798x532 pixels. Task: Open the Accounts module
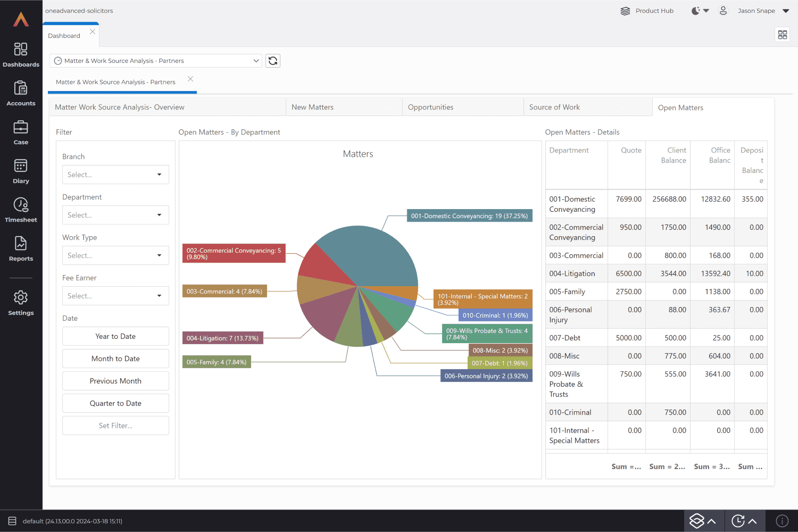21,94
